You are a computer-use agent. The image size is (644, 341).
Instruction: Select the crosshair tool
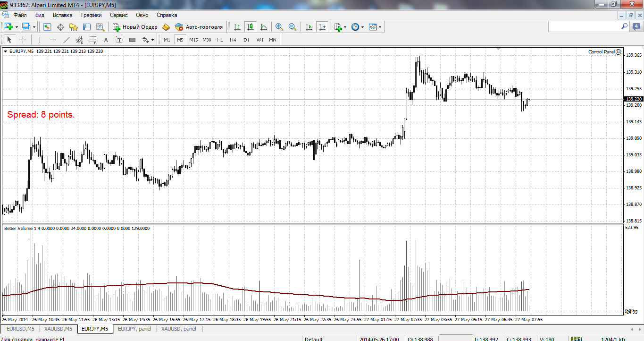pos(22,40)
